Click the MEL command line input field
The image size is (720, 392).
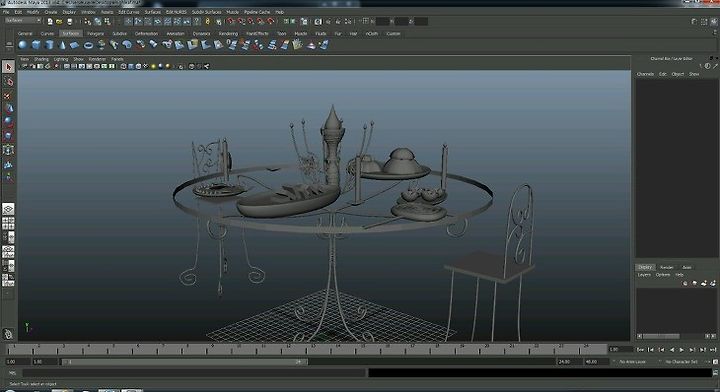194,373
